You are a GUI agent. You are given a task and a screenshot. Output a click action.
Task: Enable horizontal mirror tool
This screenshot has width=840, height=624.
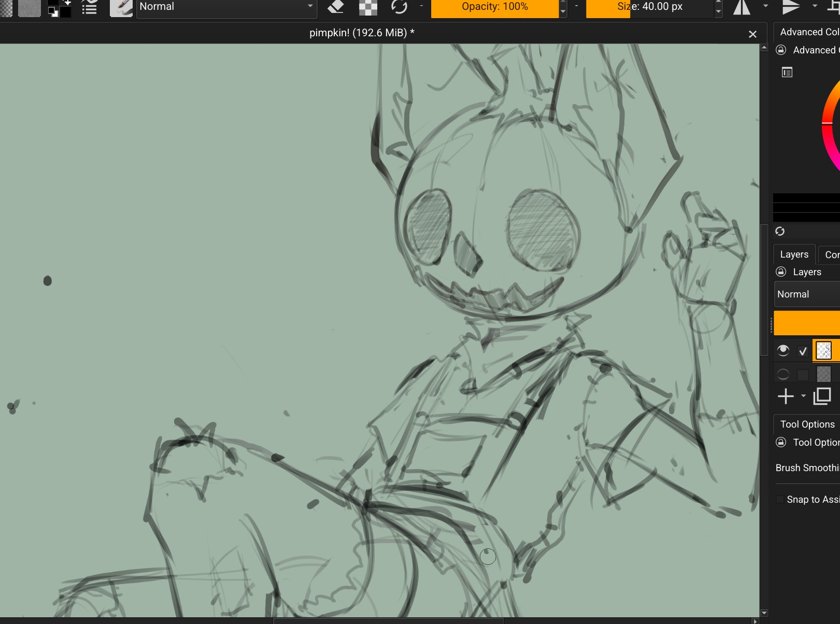742,7
